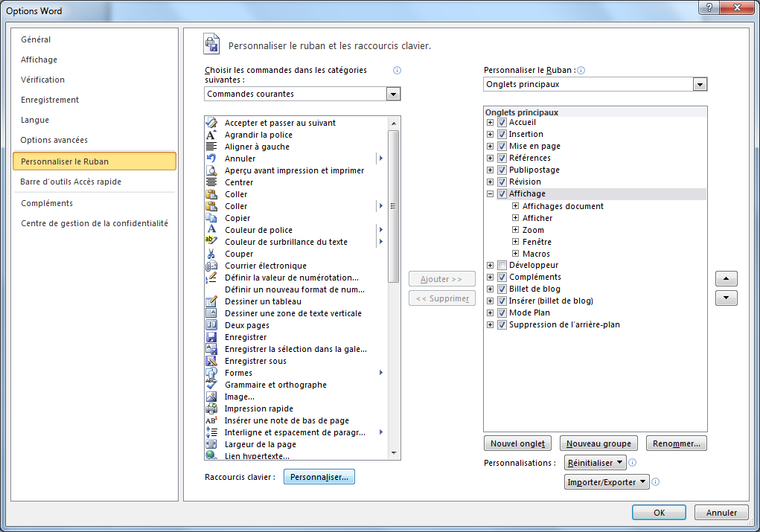Select the Couper scissors icon
This screenshot has width=760, height=532.
[211, 254]
